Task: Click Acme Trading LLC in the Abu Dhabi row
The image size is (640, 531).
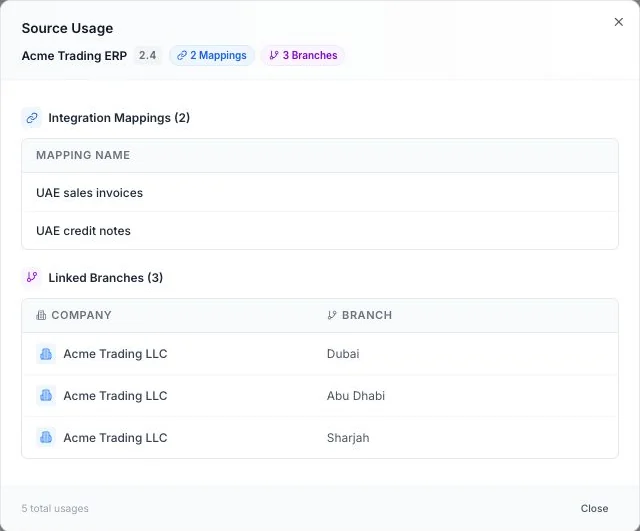Action: (115, 395)
